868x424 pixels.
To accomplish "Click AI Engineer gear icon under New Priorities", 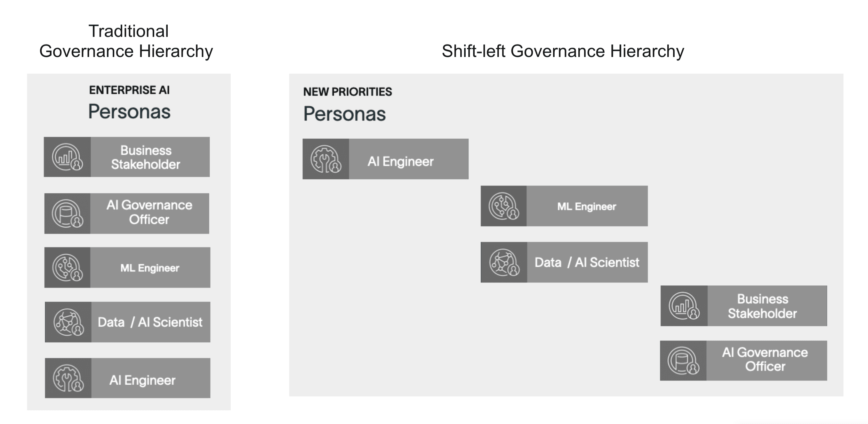I will [x=325, y=159].
